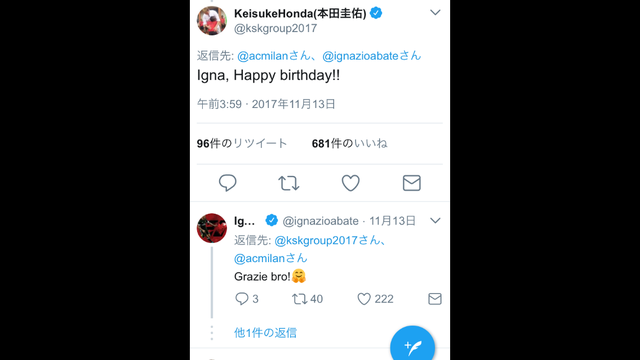Screen dimensions: 640x360
Task: Open options chevron on Ignazio's reply
Action: (435, 221)
